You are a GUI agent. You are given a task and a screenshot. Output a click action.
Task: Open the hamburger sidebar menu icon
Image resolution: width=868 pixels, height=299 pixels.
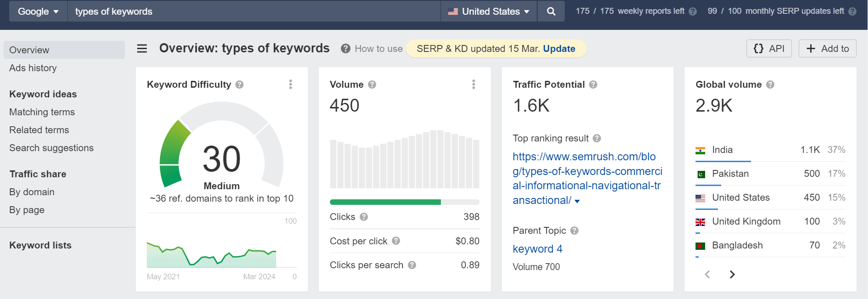click(x=142, y=48)
